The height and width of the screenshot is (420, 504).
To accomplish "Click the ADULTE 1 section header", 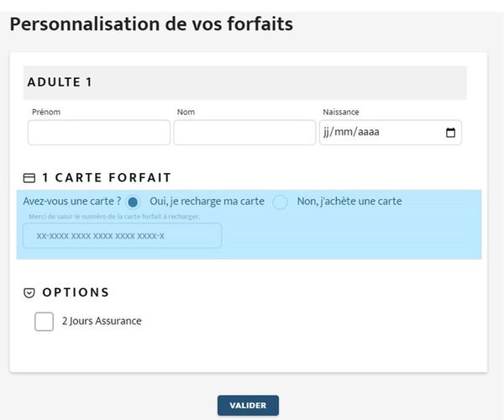I will pos(60,82).
